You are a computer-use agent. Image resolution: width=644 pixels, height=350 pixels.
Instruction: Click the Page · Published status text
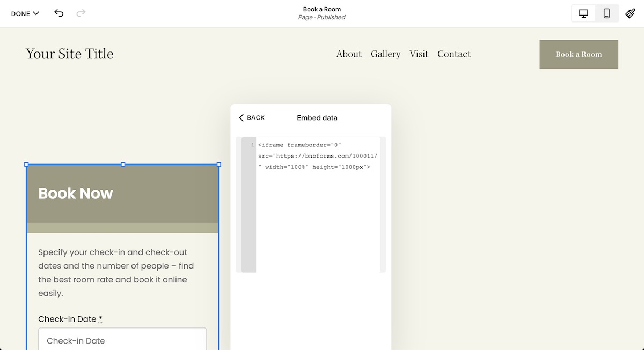click(322, 17)
